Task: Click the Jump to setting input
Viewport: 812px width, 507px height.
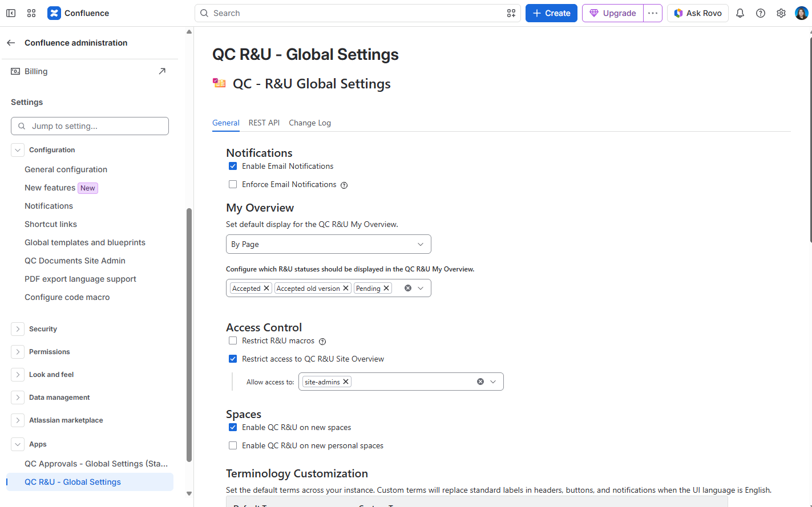Action: pyautogui.click(x=90, y=126)
